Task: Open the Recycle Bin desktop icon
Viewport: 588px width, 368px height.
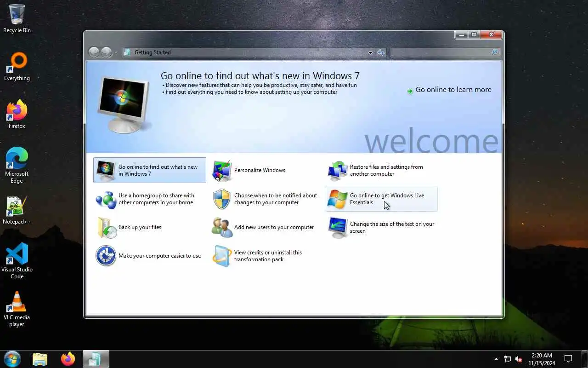Action: click(17, 19)
